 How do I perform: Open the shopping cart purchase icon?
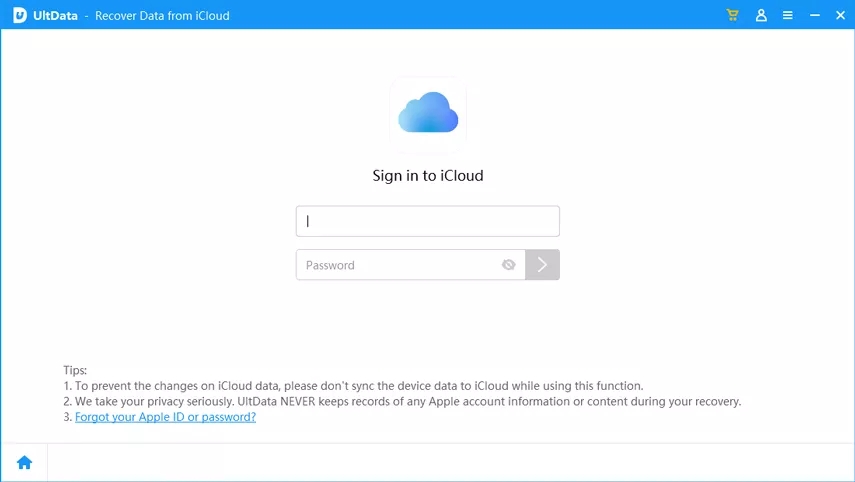tap(733, 15)
